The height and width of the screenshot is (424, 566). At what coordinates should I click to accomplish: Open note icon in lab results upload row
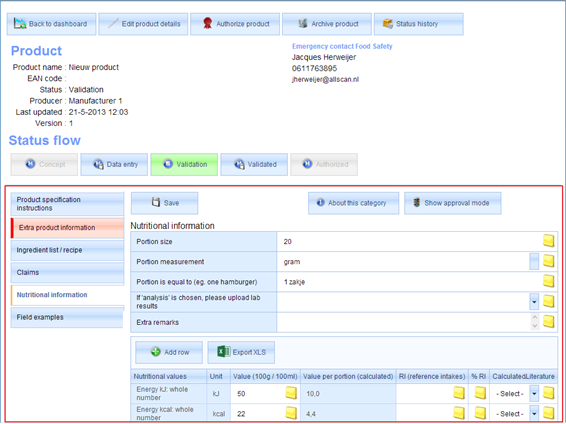tap(549, 301)
